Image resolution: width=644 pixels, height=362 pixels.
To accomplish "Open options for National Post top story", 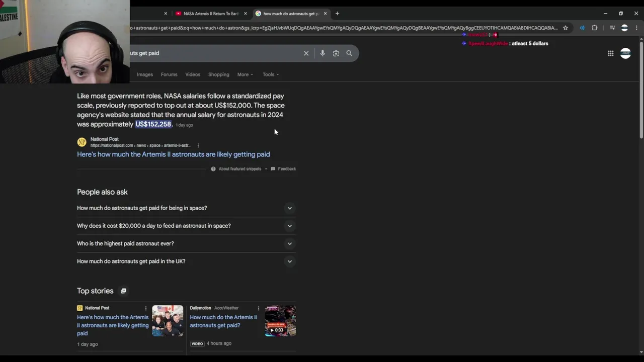I will tap(146, 308).
